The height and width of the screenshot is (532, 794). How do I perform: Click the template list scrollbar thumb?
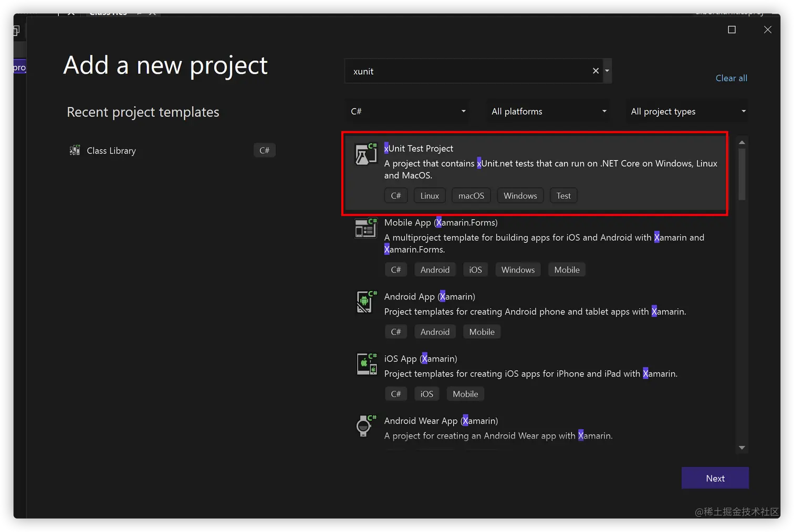click(742, 174)
